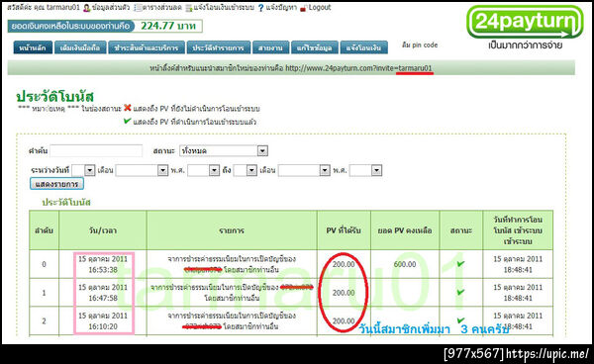This screenshot has height=364, width=594.
Task: Click the ยอด PV คงเหลือ column header
Action: pyautogui.click(x=405, y=230)
